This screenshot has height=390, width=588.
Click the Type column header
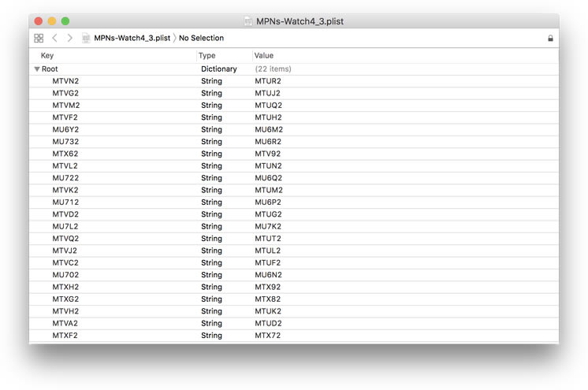coord(207,56)
